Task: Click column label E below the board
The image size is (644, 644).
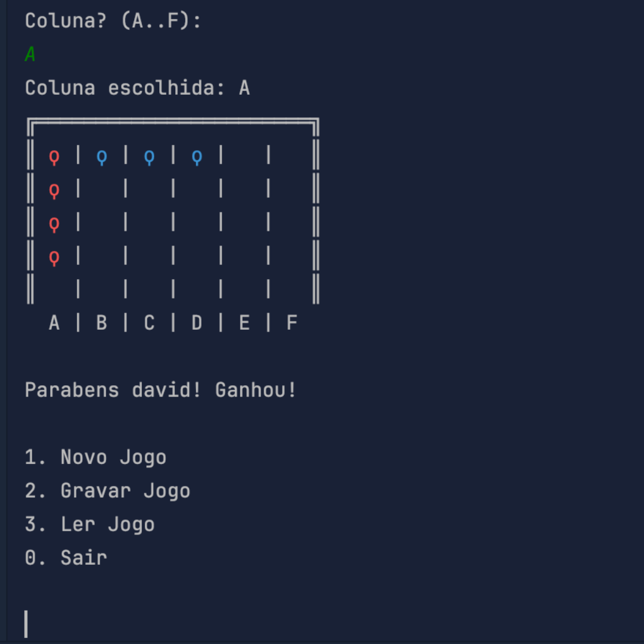Action: (244, 323)
